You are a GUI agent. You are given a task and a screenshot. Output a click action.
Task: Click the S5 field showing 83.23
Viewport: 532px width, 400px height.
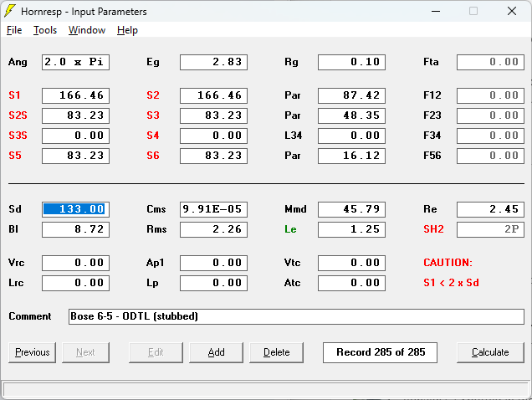coord(75,156)
